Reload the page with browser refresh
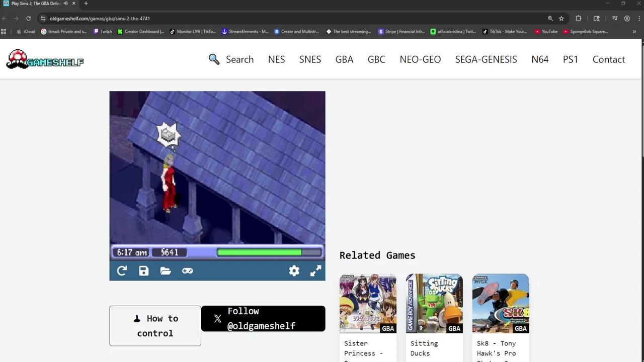The width and height of the screenshot is (644, 362). pos(28,19)
